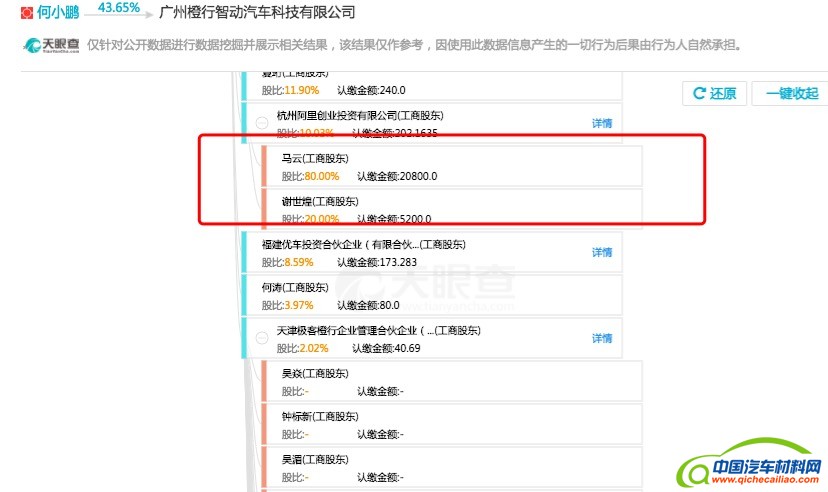Click the 8.59% share ratio
This screenshot has width=828, height=492.
pyautogui.click(x=298, y=262)
